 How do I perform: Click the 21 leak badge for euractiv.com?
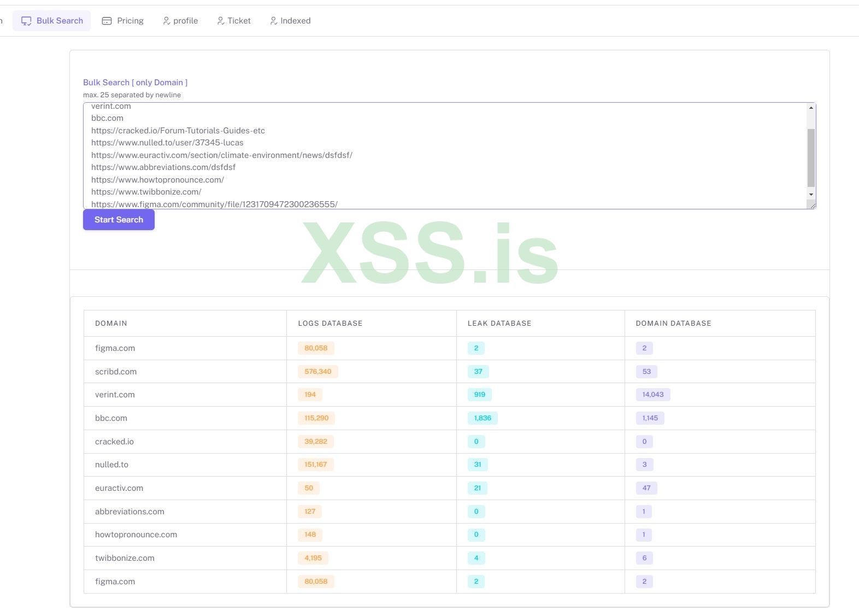pos(478,488)
